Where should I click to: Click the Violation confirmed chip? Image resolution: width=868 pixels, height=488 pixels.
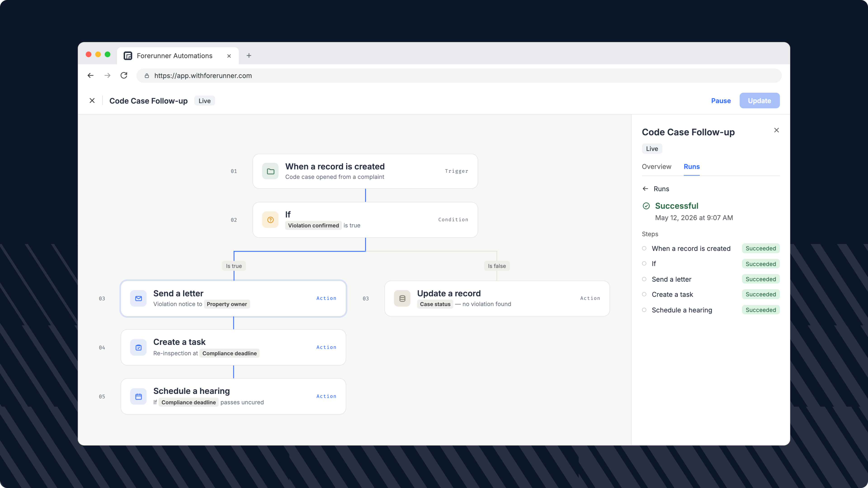point(313,226)
